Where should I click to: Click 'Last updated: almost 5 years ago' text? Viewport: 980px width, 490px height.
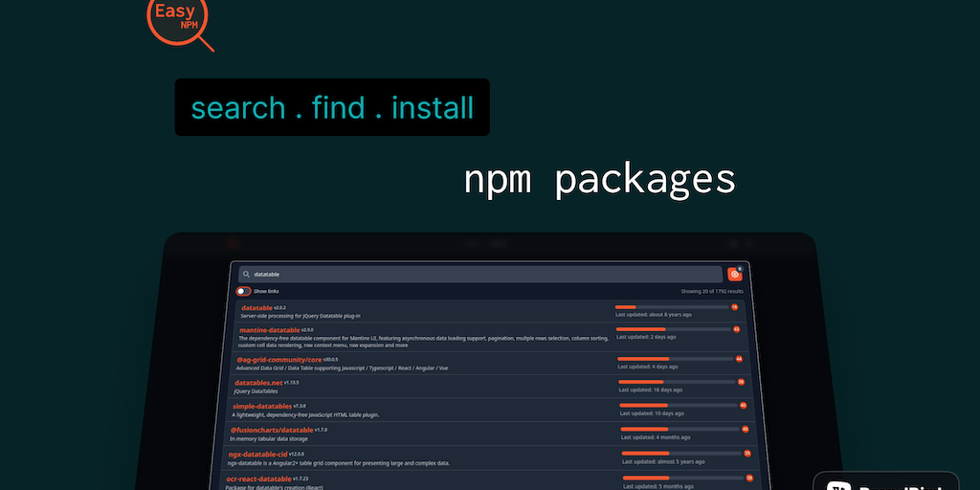(663, 461)
